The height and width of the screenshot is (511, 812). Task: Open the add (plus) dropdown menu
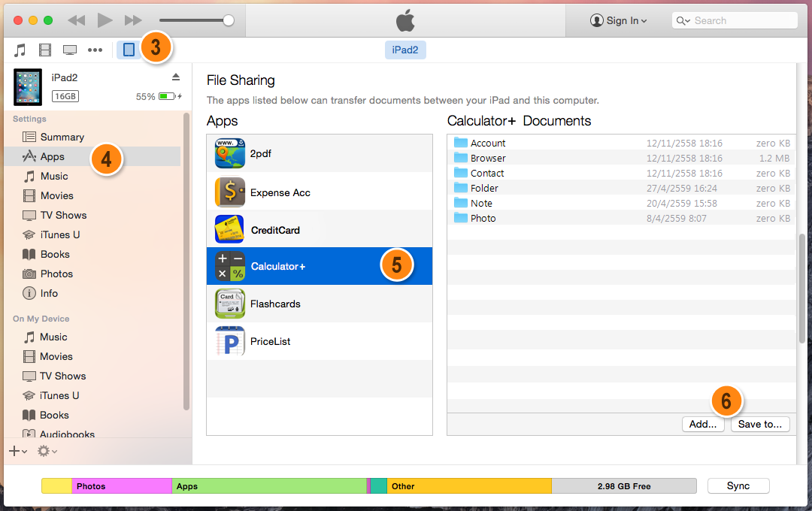click(x=18, y=452)
